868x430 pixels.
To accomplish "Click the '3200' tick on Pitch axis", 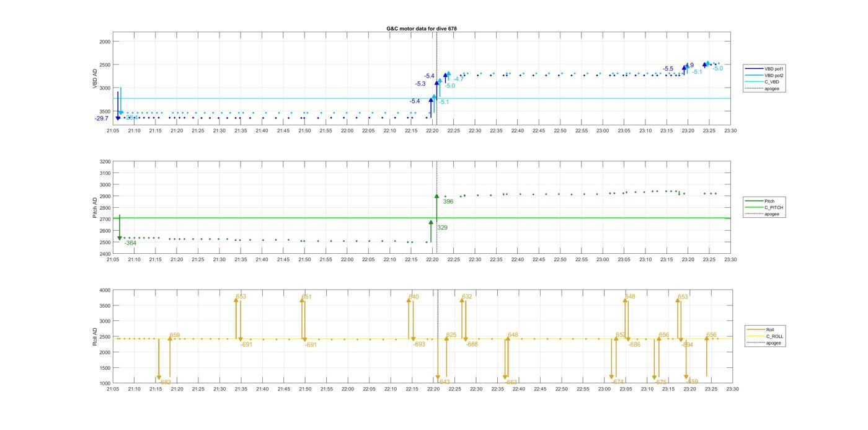I will pos(105,161).
